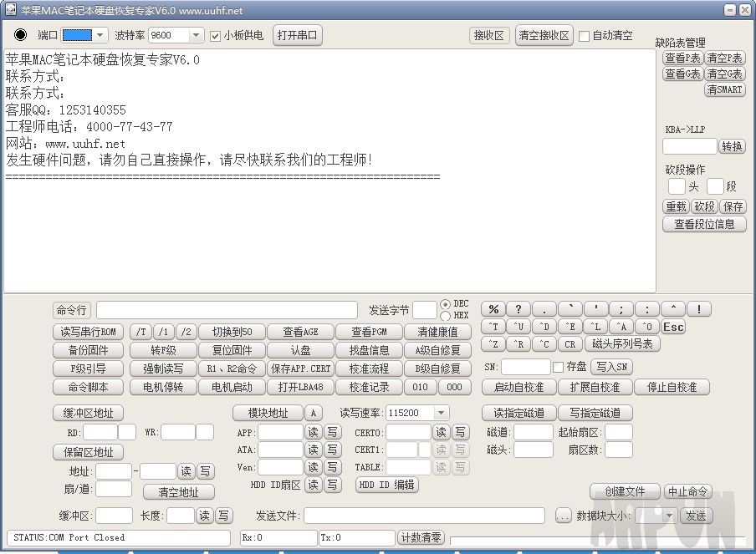Screen dimensions: 756x554
Task: Click the 发送 send button
Action: (x=696, y=516)
